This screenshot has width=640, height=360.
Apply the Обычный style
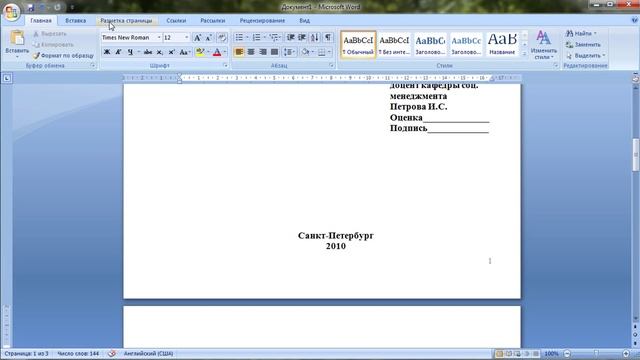coord(358,45)
